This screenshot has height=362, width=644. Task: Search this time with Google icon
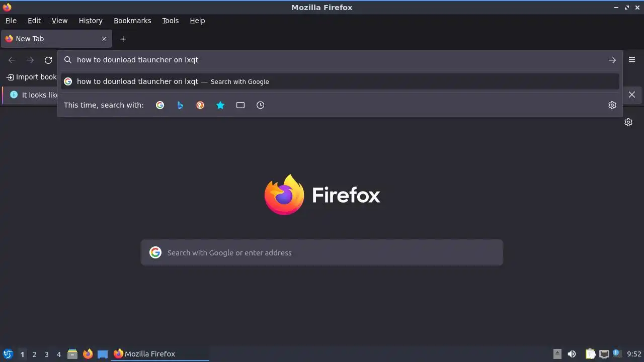click(x=160, y=105)
